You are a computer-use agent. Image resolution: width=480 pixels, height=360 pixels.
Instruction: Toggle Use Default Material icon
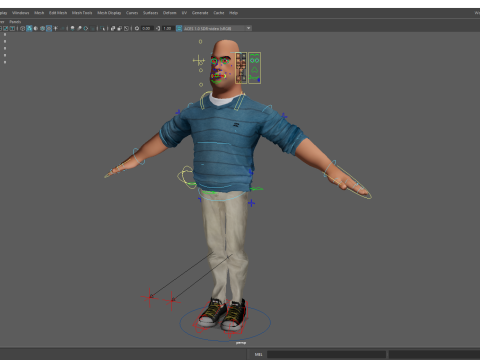tap(36, 28)
